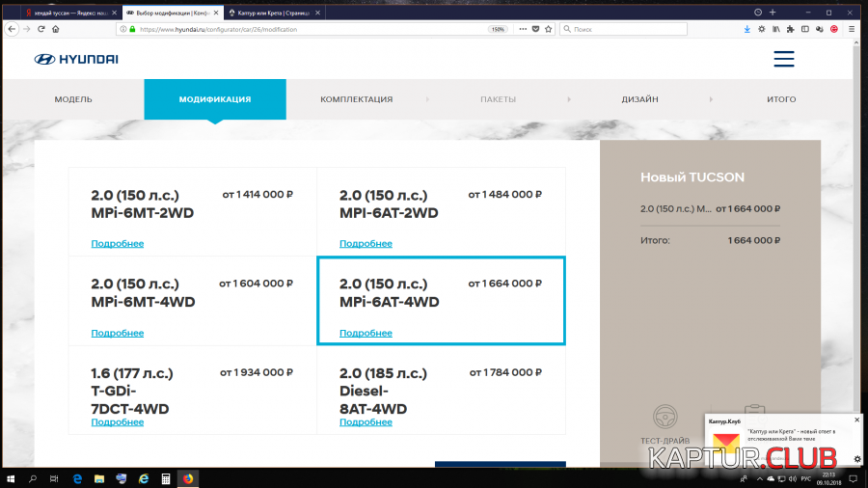
Task: Go to the ПАКЕТЫ step
Action: coord(499,99)
